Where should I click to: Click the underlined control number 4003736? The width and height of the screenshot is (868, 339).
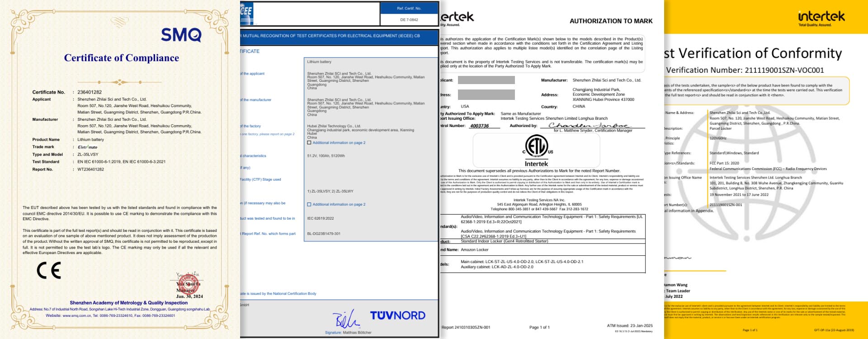point(479,126)
